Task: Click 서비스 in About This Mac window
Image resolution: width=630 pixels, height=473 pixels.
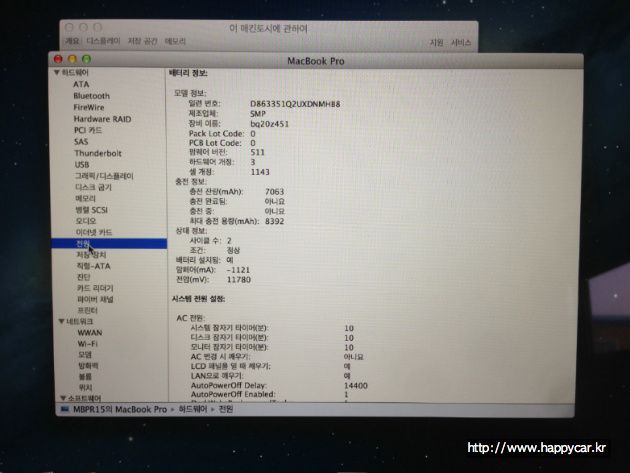Action: [460, 43]
